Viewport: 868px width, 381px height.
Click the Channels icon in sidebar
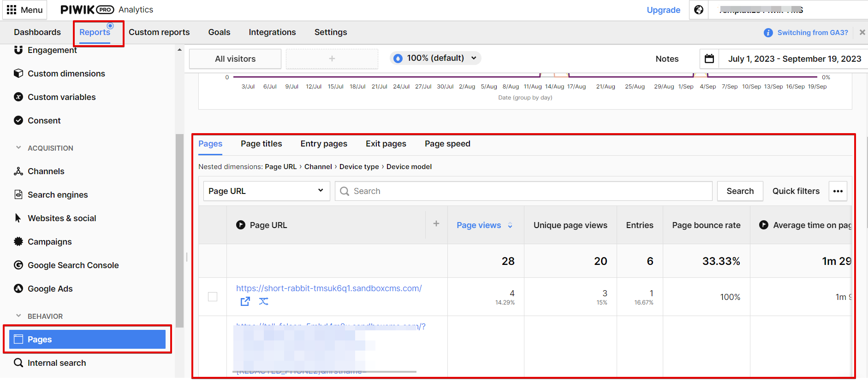pos(18,171)
